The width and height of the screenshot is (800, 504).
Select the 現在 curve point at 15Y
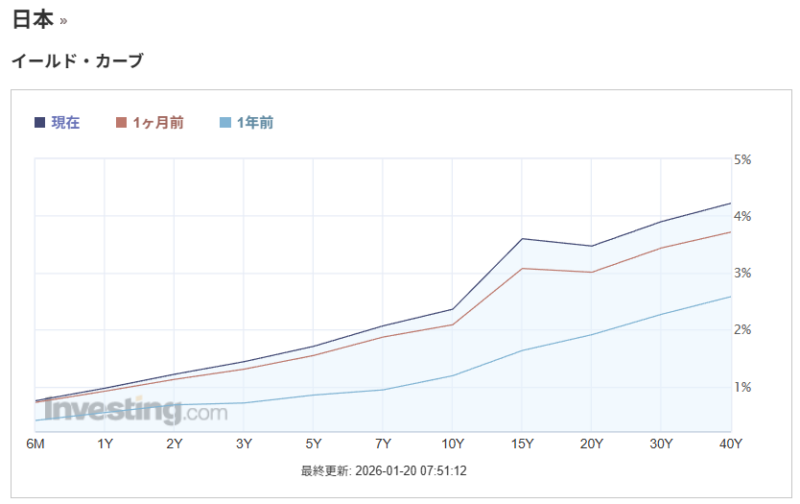[x=522, y=239]
